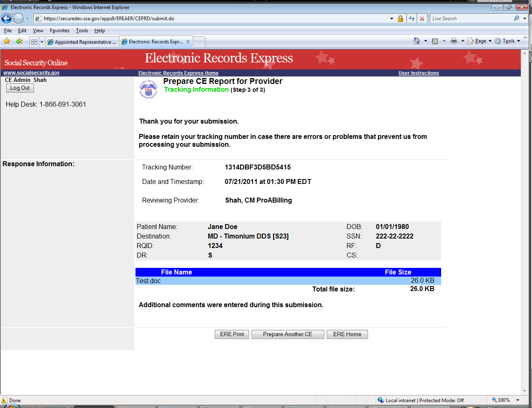Click the Home page icon

[x=417, y=41]
